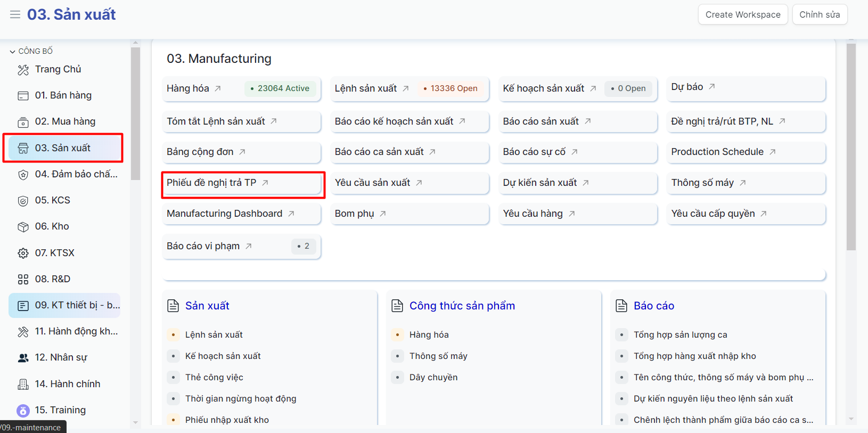The width and height of the screenshot is (868, 433).
Task: Select 05. KCS in sidebar
Action: (53, 200)
